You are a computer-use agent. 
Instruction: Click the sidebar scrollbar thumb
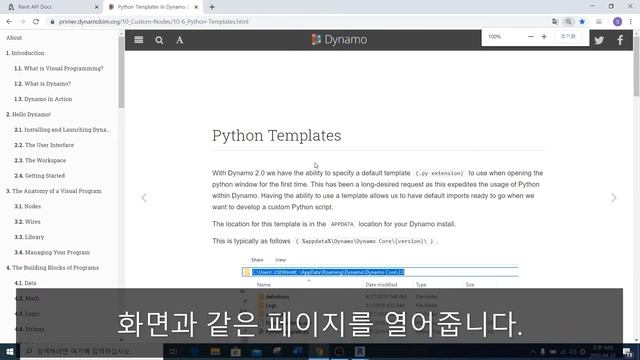click(x=121, y=73)
